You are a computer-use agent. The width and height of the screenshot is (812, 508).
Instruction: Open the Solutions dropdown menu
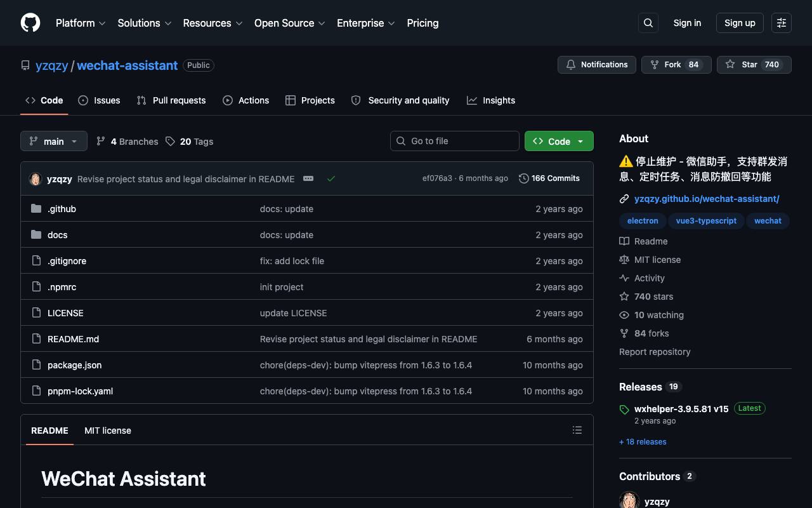[x=145, y=23]
